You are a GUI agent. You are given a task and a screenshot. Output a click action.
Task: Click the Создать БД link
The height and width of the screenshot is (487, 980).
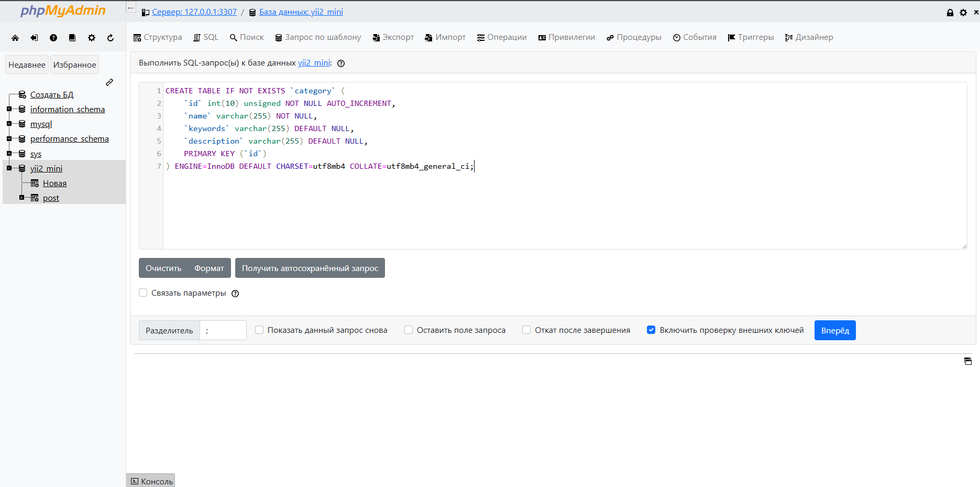point(52,94)
